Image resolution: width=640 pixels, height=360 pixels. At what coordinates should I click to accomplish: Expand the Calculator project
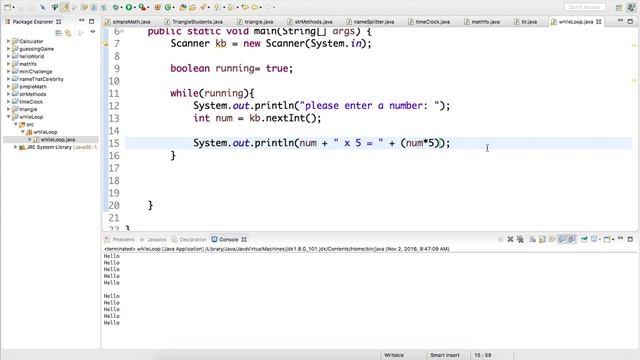[x=9, y=41]
